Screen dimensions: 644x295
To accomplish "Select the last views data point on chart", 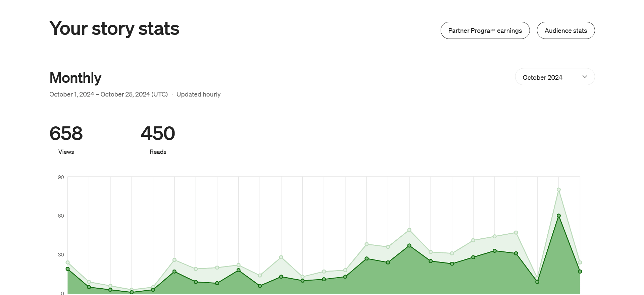I will [580, 262].
